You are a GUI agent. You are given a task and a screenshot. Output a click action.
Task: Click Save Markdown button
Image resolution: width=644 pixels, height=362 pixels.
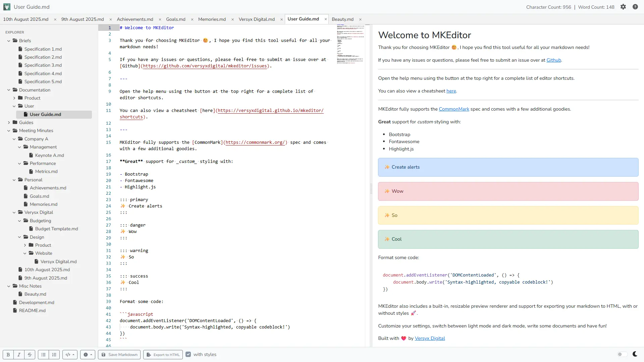coord(119,355)
